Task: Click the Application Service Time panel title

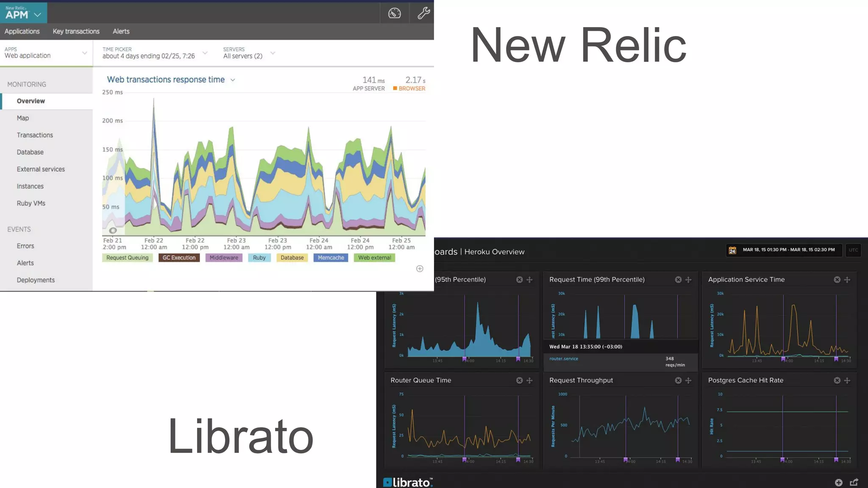Action: point(746,280)
